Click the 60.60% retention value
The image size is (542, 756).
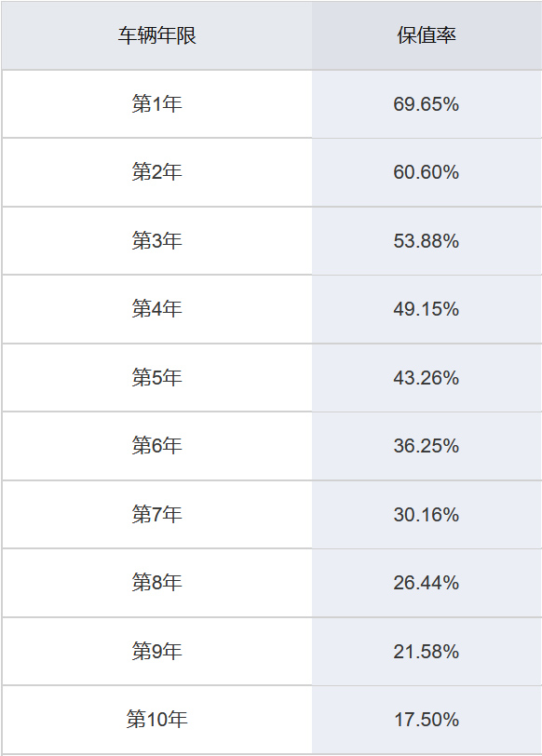click(x=427, y=172)
